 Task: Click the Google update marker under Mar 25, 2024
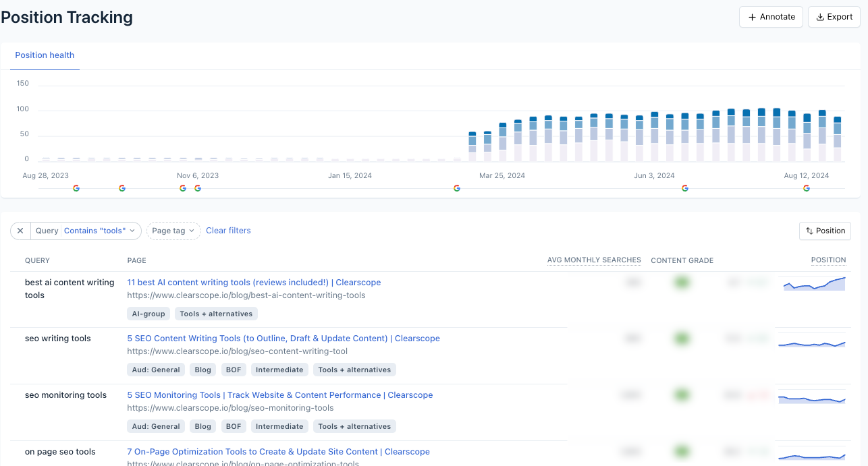[457, 188]
